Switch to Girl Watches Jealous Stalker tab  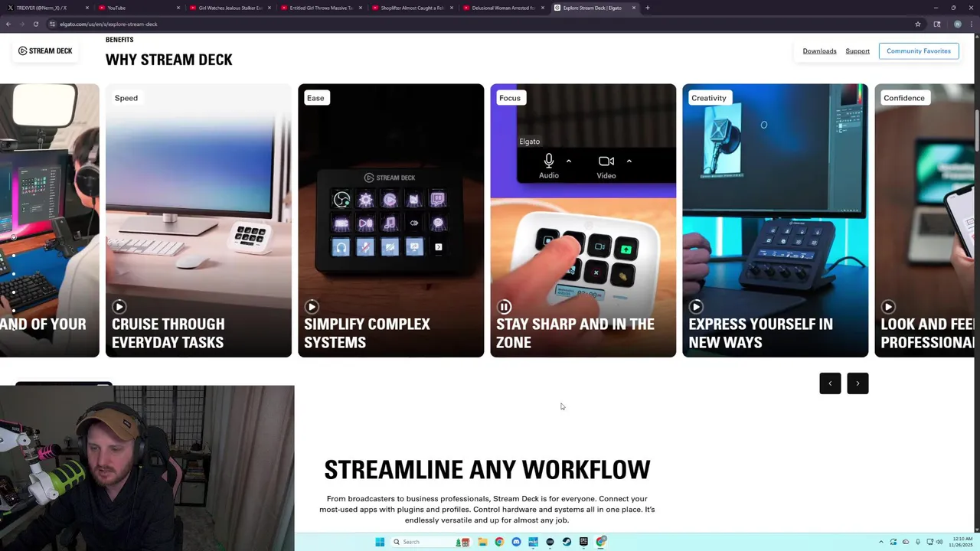[x=230, y=8]
